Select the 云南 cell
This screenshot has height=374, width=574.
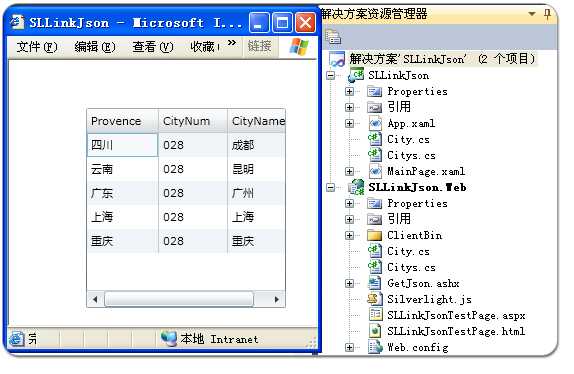pos(123,169)
